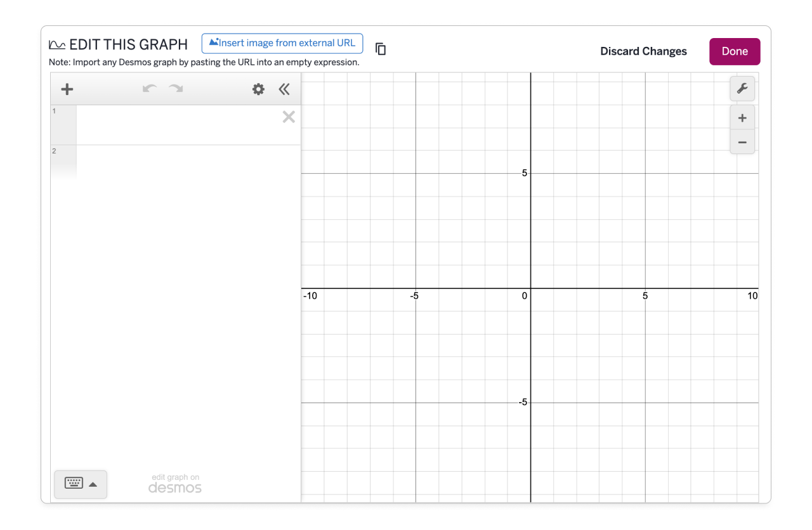
Task: Open Graph Settings wrench icon
Action: click(742, 89)
